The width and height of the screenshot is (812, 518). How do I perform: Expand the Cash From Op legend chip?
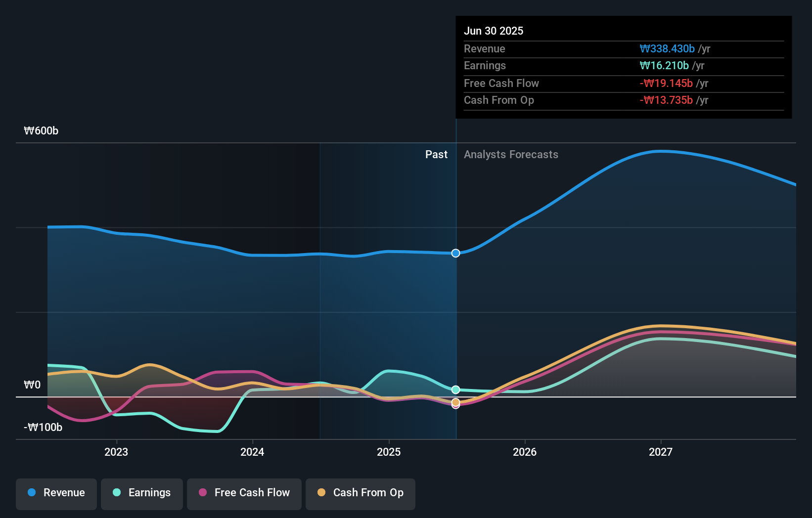point(360,493)
